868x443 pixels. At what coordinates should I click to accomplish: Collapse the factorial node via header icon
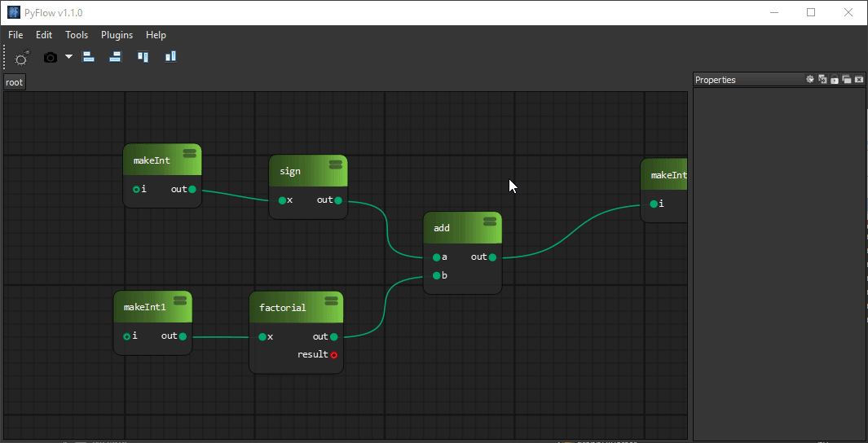coord(331,300)
